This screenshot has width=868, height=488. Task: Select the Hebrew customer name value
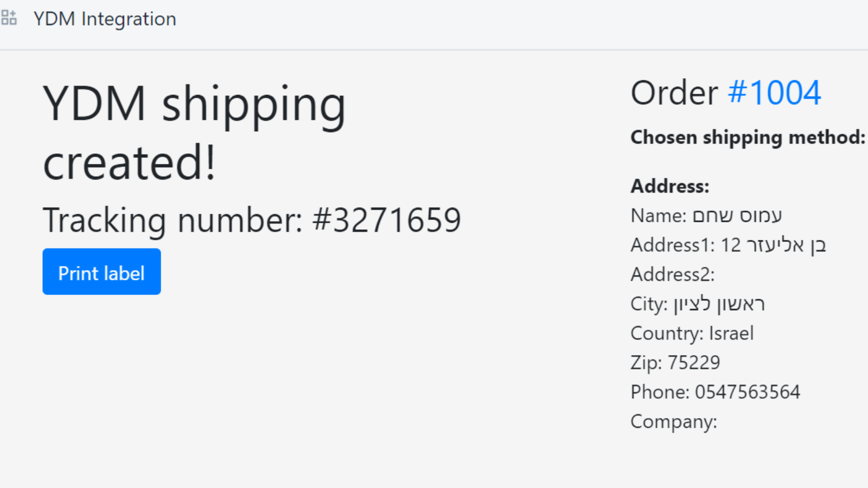737,216
